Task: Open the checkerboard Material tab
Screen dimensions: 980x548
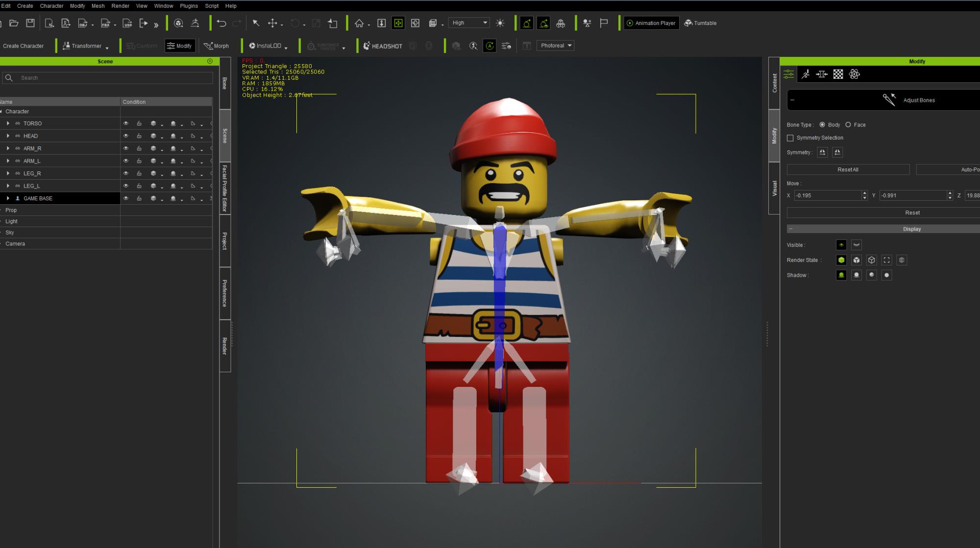Action: click(838, 74)
